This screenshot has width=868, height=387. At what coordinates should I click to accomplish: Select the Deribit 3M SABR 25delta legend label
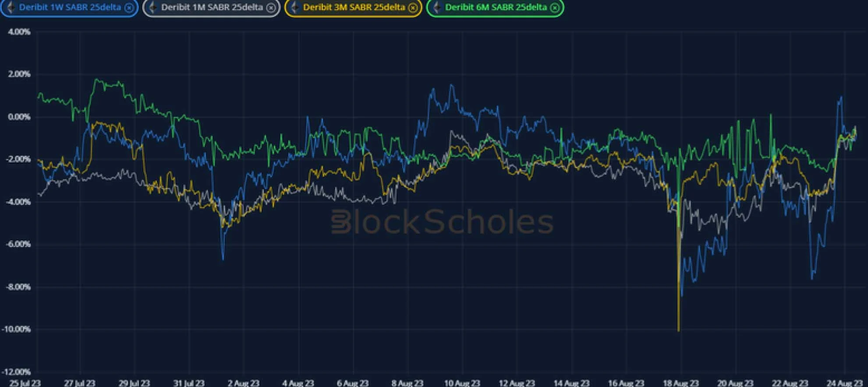coord(354,7)
